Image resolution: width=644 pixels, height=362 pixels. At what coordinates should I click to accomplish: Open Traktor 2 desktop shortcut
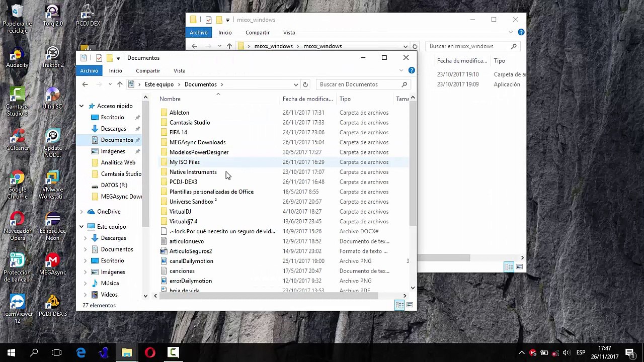pos(53,58)
